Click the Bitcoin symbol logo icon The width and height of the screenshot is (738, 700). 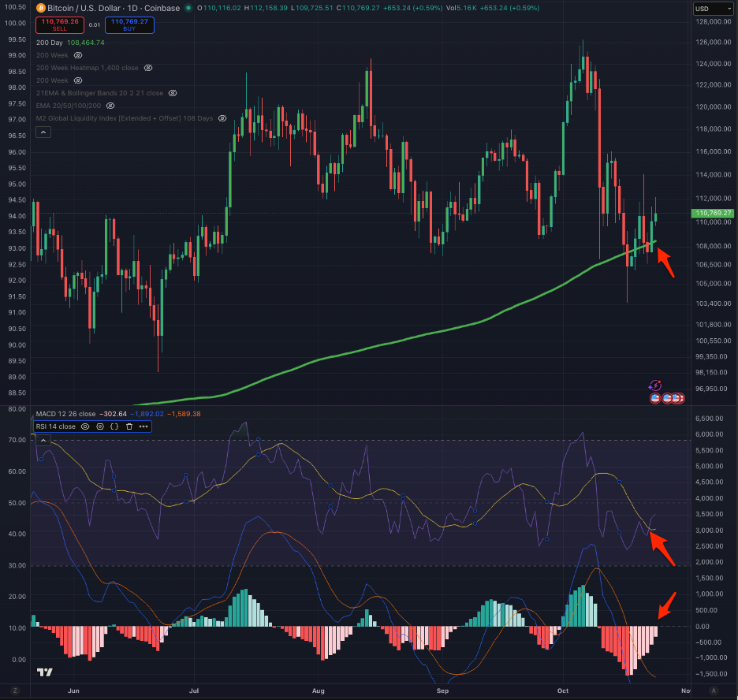(41, 8)
